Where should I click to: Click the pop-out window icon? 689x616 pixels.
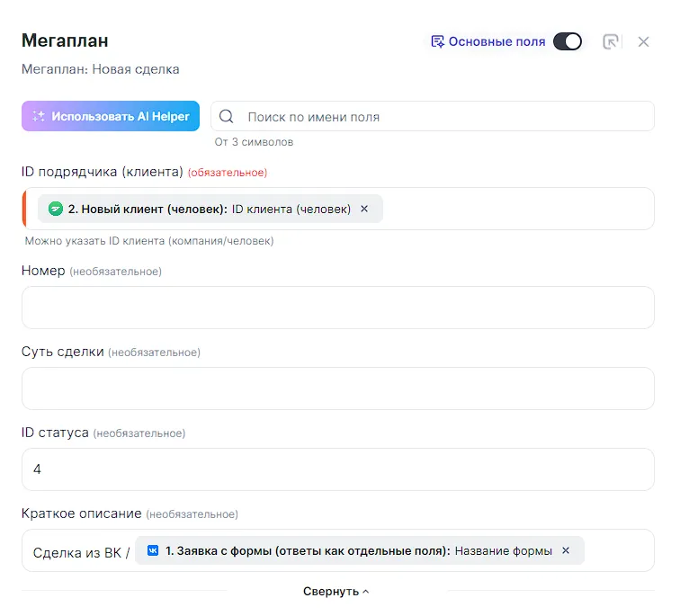pos(611,41)
